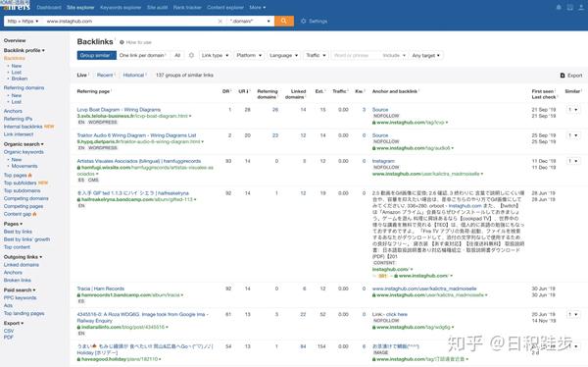Image resolution: width=588 pixels, height=367 pixels.
Task: Open Rank tracker in top navigation
Action: pyautogui.click(x=187, y=7)
